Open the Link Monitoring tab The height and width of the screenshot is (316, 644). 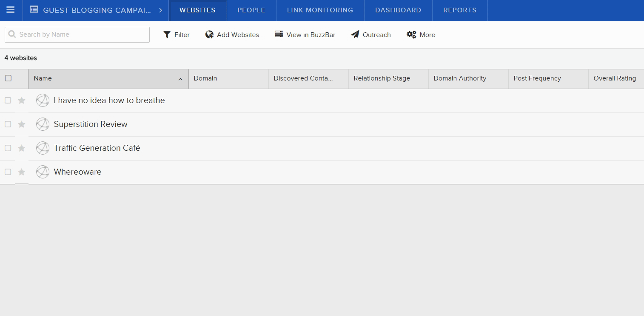pos(320,10)
